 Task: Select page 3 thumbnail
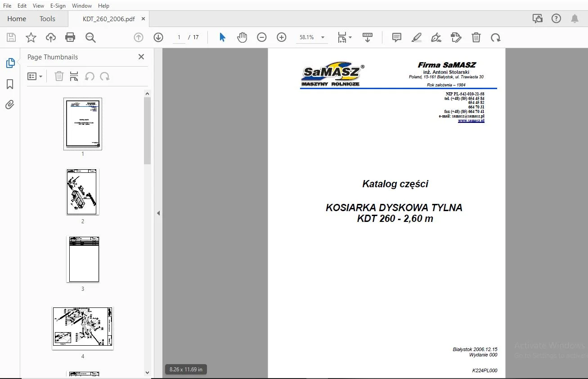(x=83, y=259)
